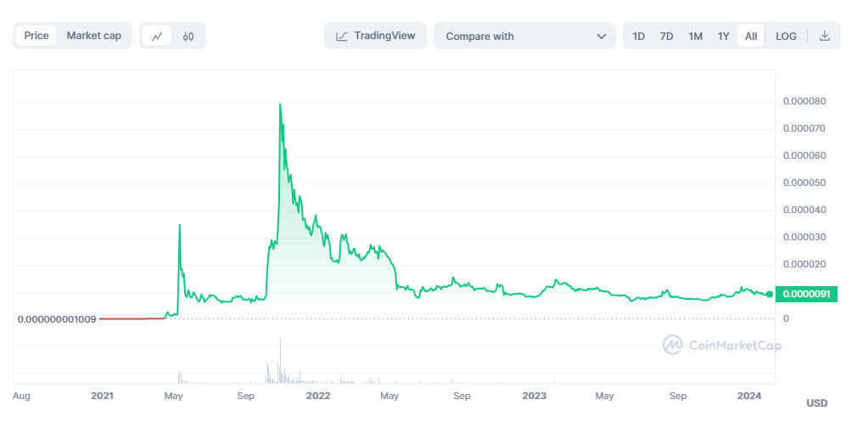Switch to candlestick chart view
Screen dimensions: 868x422
[x=188, y=36]
